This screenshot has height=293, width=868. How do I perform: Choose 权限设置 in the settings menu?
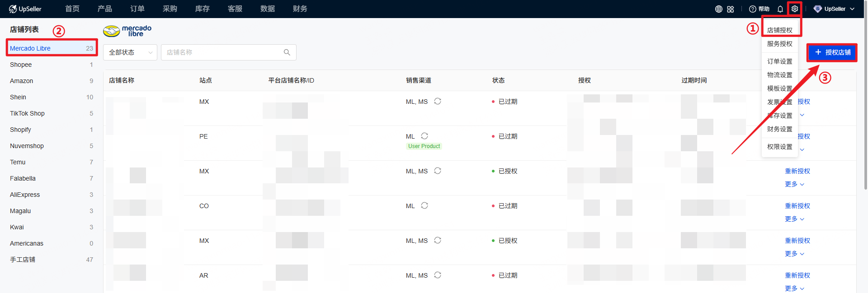(x=779, y=147)
